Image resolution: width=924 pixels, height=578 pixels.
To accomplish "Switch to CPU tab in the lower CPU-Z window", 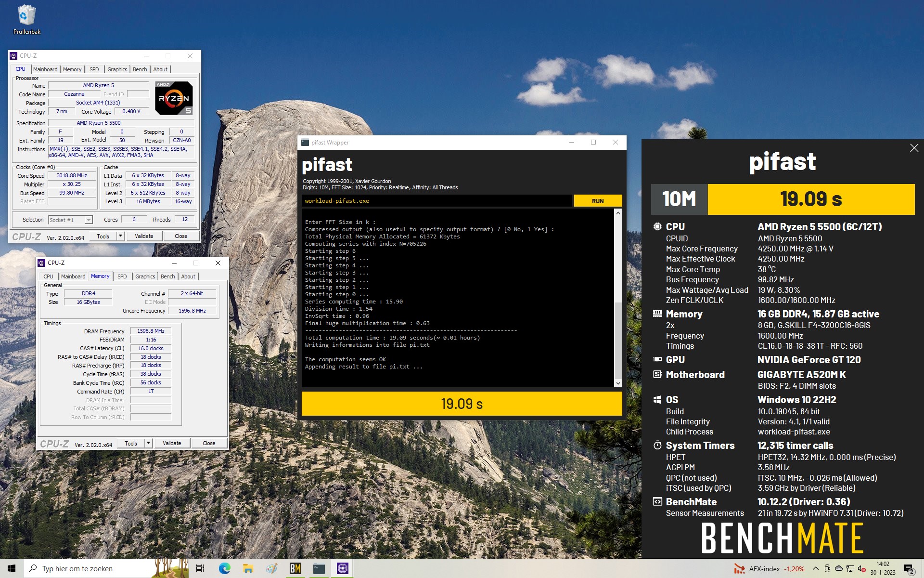I will tap(49, 276).
